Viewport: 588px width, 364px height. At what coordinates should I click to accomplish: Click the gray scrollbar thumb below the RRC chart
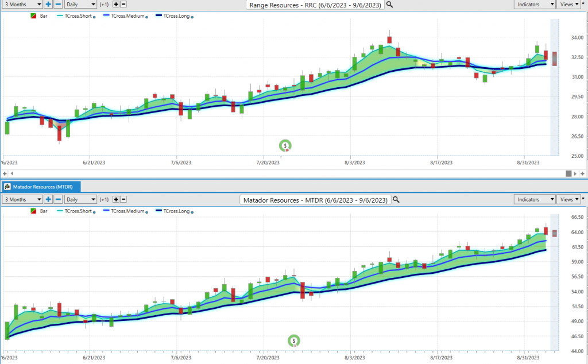(568, 173)
